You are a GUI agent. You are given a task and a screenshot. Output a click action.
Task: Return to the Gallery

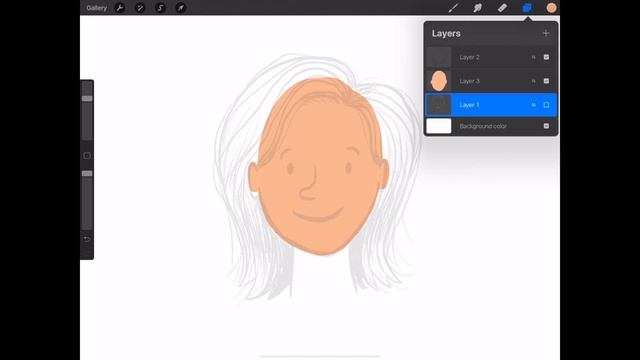[96, 8]
